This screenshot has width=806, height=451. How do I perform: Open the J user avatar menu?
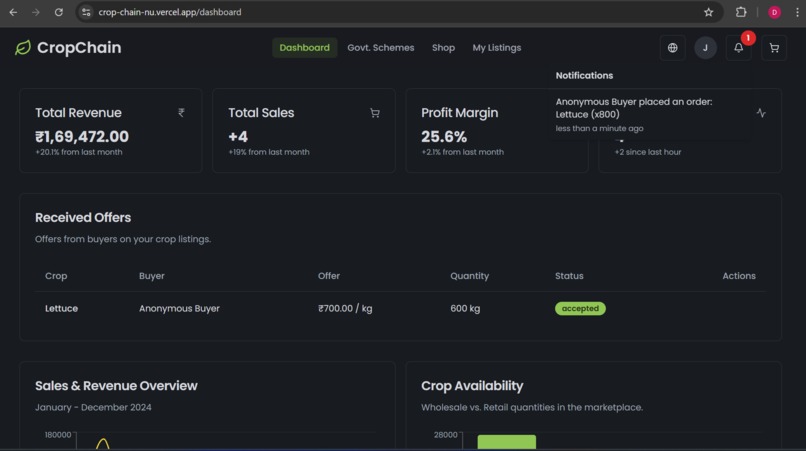click(705, 48)
